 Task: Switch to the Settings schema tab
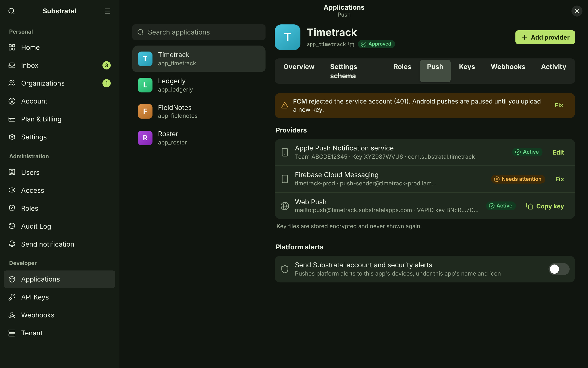[354, 71]
